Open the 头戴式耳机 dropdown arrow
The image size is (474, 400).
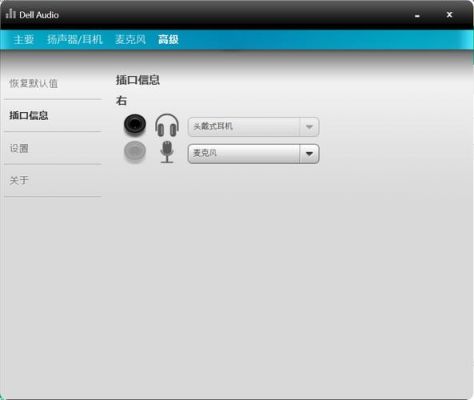point(309,127)
